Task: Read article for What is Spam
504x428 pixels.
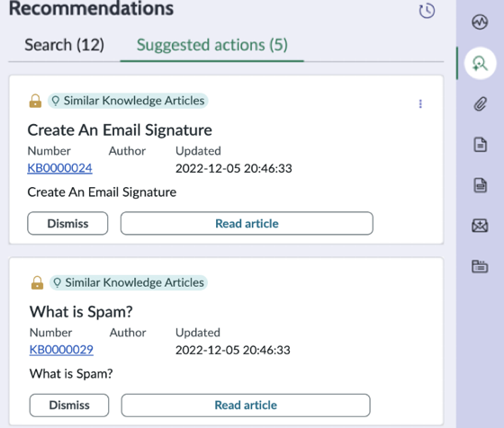Action: (246, 406)
